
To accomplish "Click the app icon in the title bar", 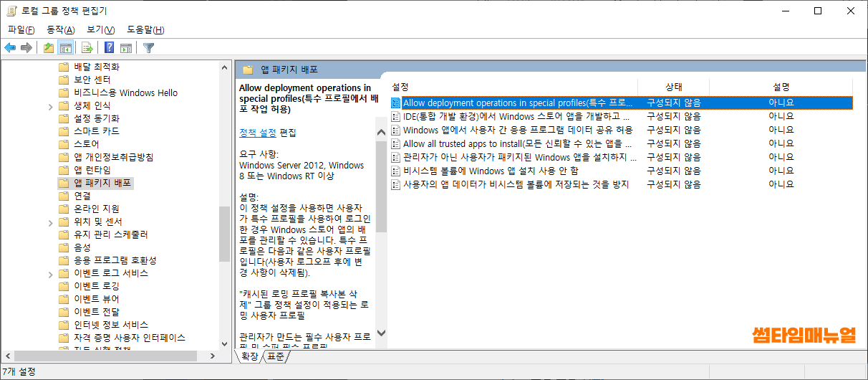I will pos(11,11).
